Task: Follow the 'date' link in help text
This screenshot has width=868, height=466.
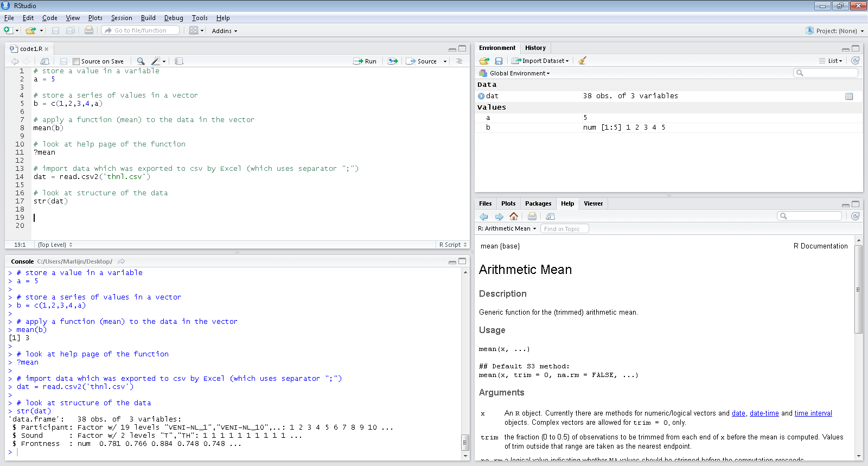Action: [738, 413]
